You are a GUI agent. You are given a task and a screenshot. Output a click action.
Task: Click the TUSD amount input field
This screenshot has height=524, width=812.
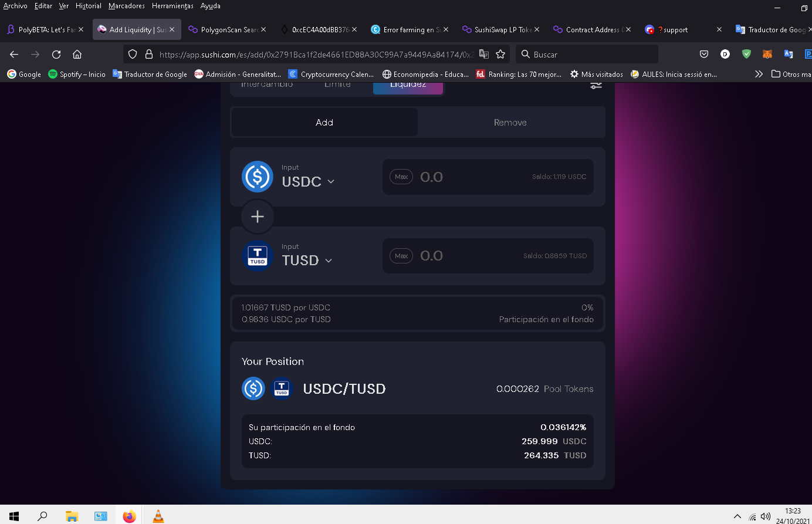488,256
